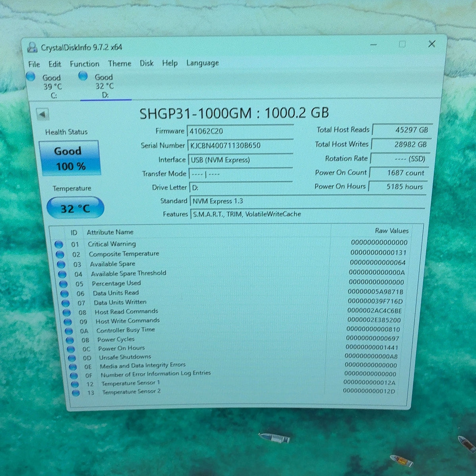Click the CrystalDiskInfo app icon in title bar
Image resolution: width=476 pixels, height=476 pixels.
point(32,48)
